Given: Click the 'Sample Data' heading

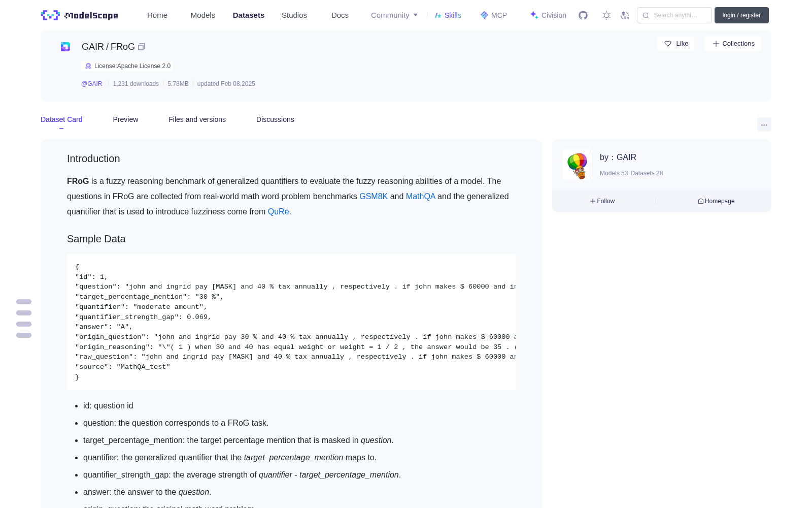Looking at the screenshot, I should coord(96,239).
